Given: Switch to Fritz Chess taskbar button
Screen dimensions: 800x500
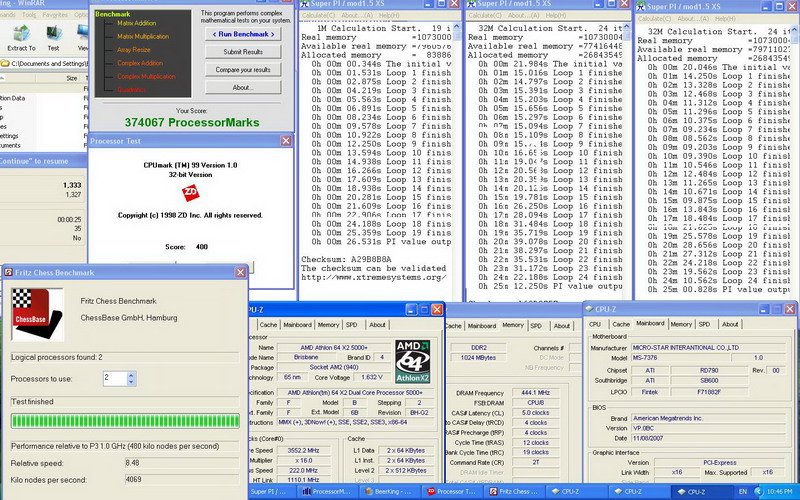Looking at the screenshot, I should point(515,492).
